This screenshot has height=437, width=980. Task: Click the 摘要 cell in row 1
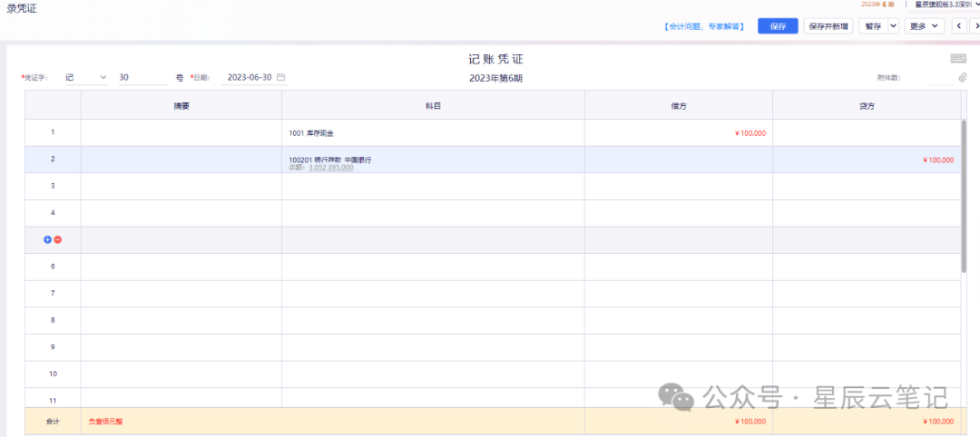(x=181, y=133)
